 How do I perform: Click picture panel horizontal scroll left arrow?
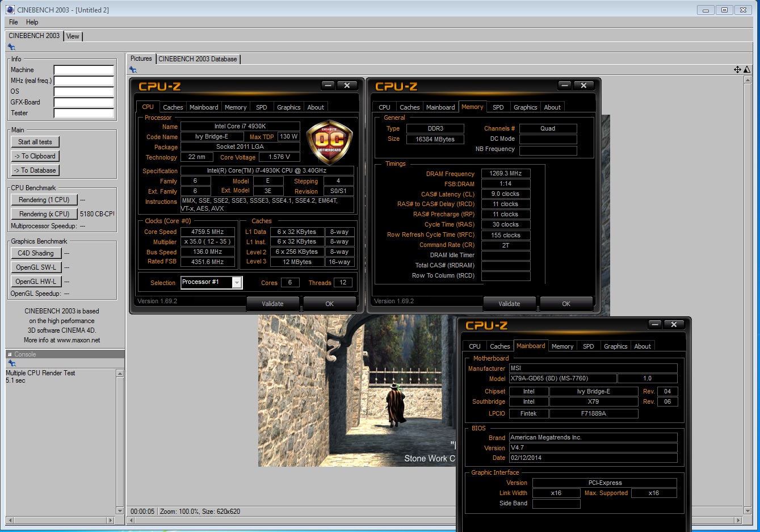coord(131,520)
